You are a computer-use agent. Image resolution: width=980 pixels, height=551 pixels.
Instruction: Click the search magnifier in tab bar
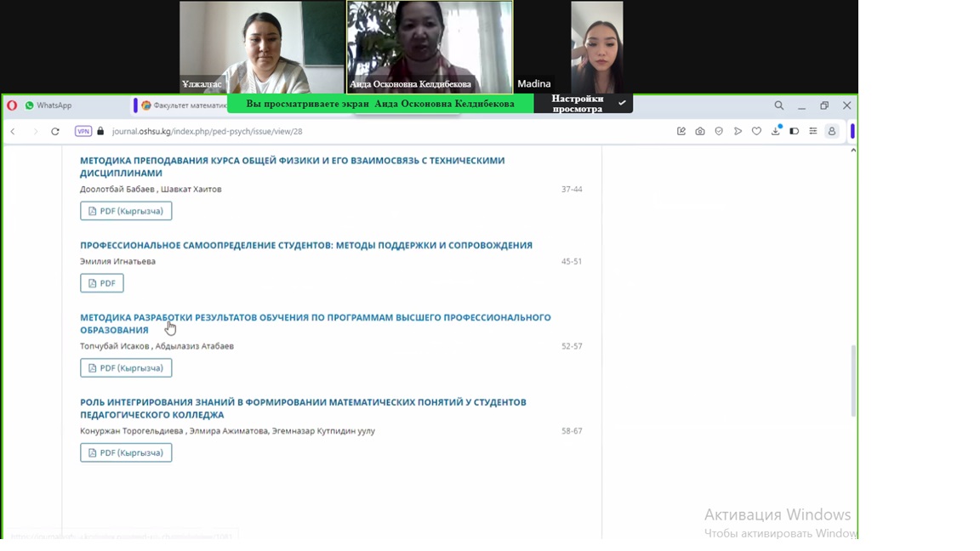(x=778, y=105)
